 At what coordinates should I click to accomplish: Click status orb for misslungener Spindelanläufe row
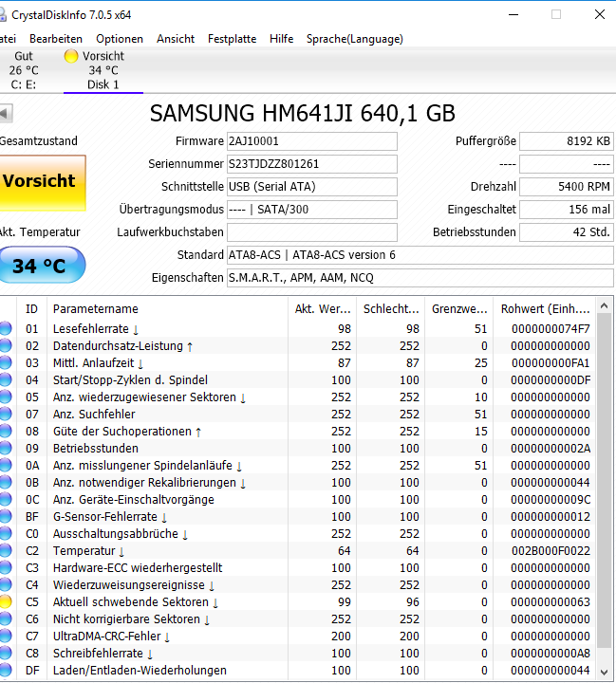tap(6, 465)
